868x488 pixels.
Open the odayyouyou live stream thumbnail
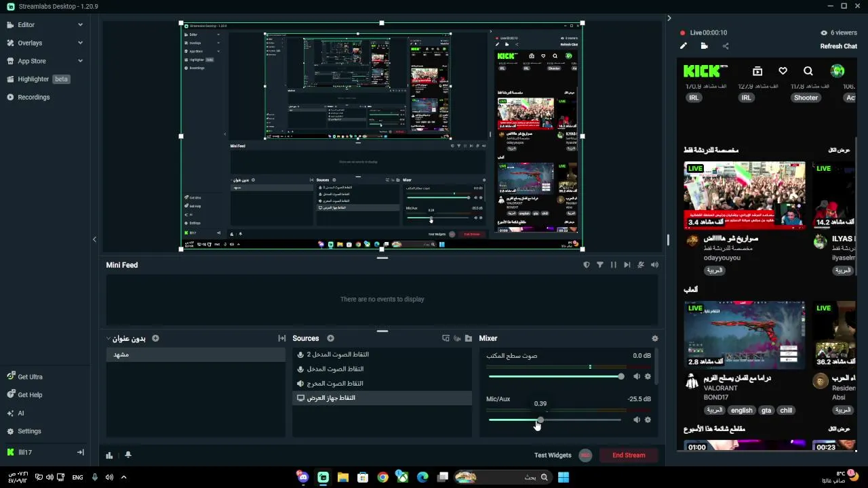point(745,195)
